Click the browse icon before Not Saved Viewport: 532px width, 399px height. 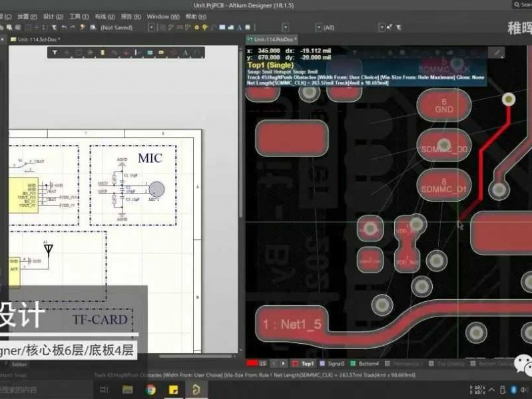(93, 27)
